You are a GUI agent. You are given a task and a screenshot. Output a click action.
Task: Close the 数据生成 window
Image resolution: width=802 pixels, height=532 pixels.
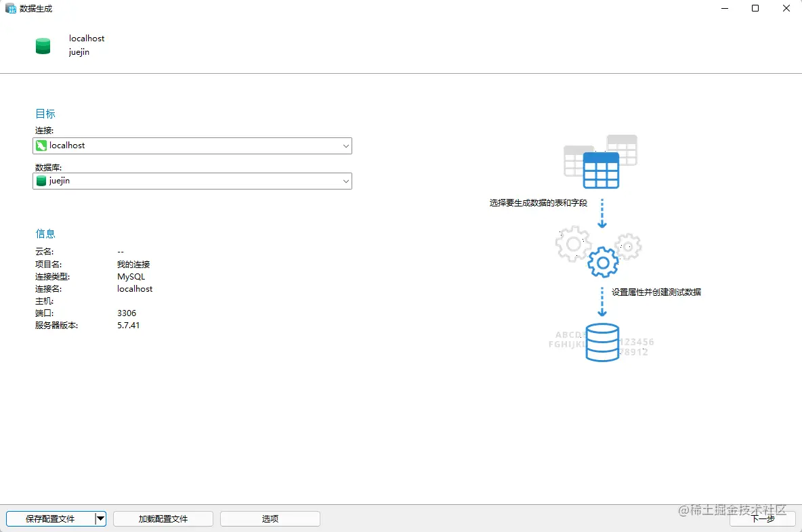tap(786, 8)
